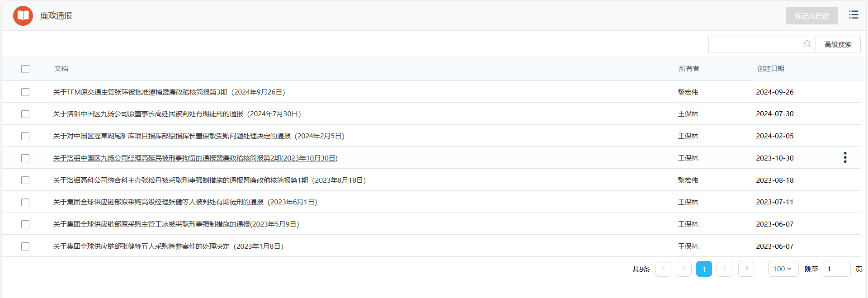This screenshot has height=298, width=868.
Task: Open the 张健等五人采购舞弊案件 document
Action: click(168, 246)
